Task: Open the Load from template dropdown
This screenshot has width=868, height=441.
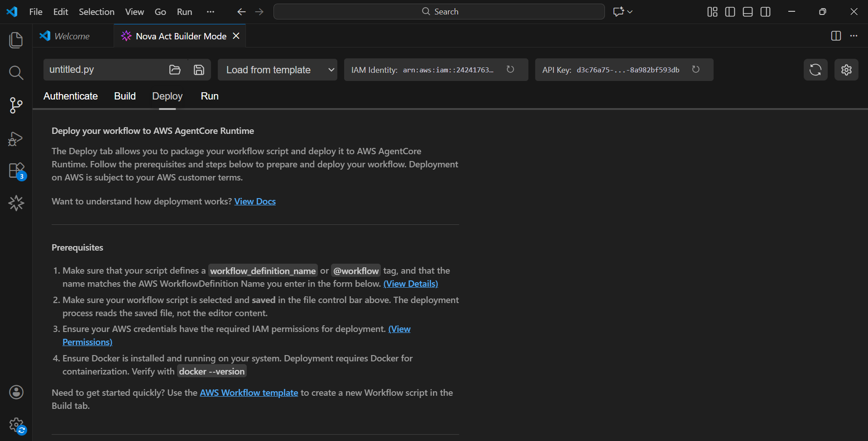Action: [x=277, y=70]
